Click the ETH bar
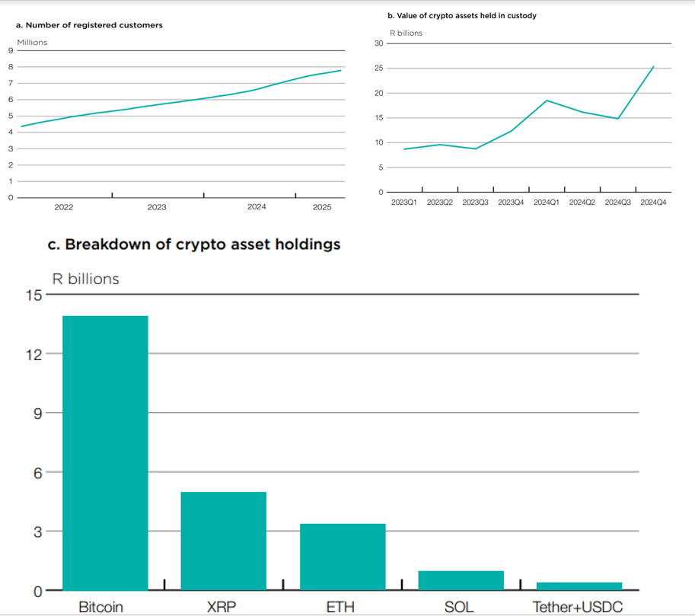This screenshot has height=616, width=695. pyautogui.click(x=342, y=556)
